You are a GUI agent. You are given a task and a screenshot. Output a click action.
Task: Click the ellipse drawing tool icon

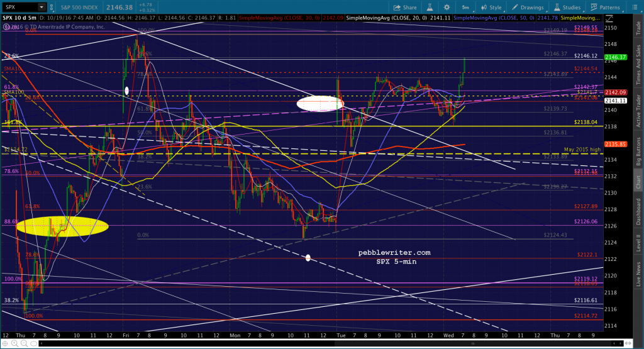(33, 343)
